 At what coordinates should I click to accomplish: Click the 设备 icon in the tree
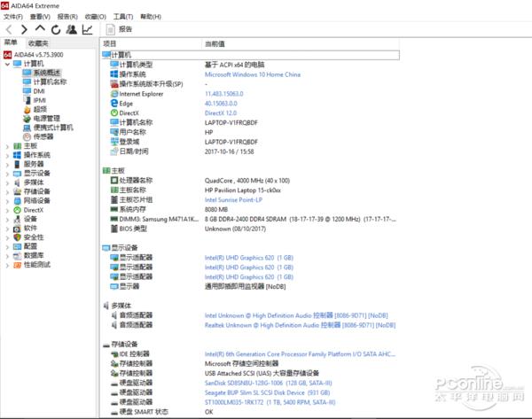[17, 219]
